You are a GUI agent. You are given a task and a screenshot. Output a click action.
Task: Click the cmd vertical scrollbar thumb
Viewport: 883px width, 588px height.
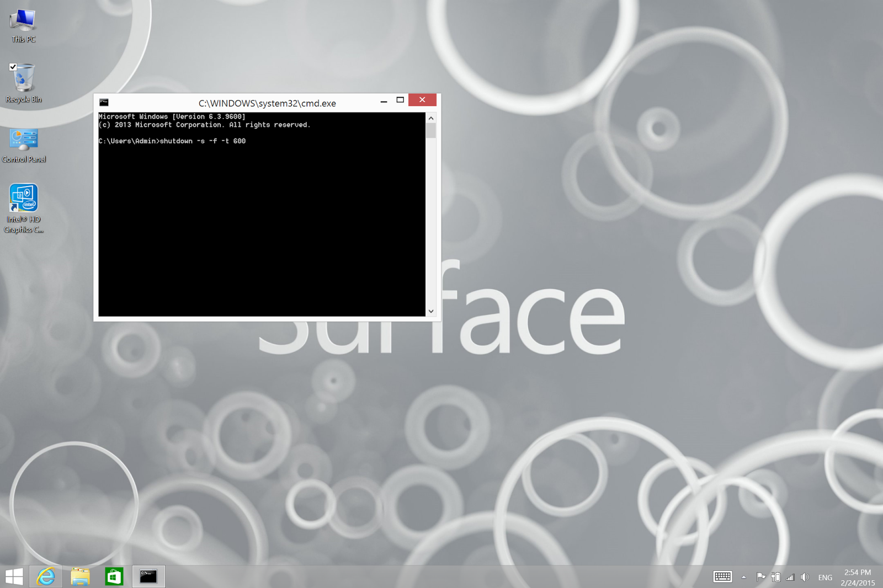click(x=431, y=131)
